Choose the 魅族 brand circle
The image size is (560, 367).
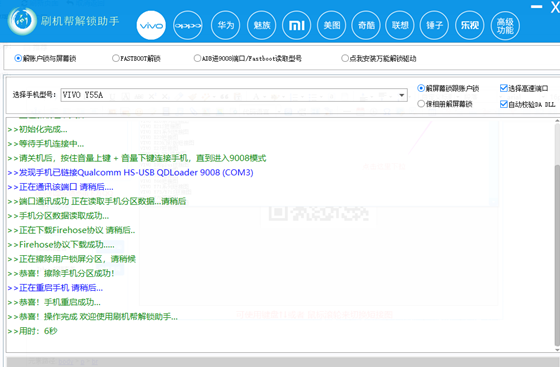[x=262, y=25]
